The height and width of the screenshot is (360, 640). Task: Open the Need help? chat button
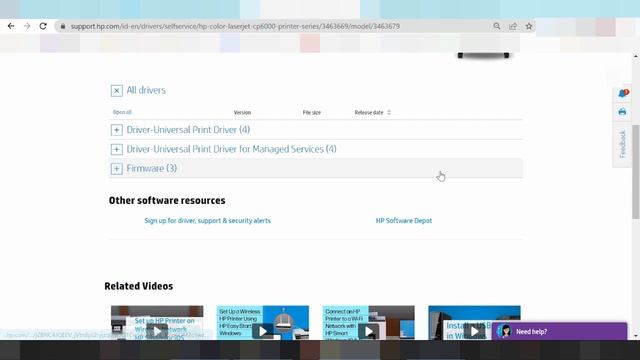[559, 331]
